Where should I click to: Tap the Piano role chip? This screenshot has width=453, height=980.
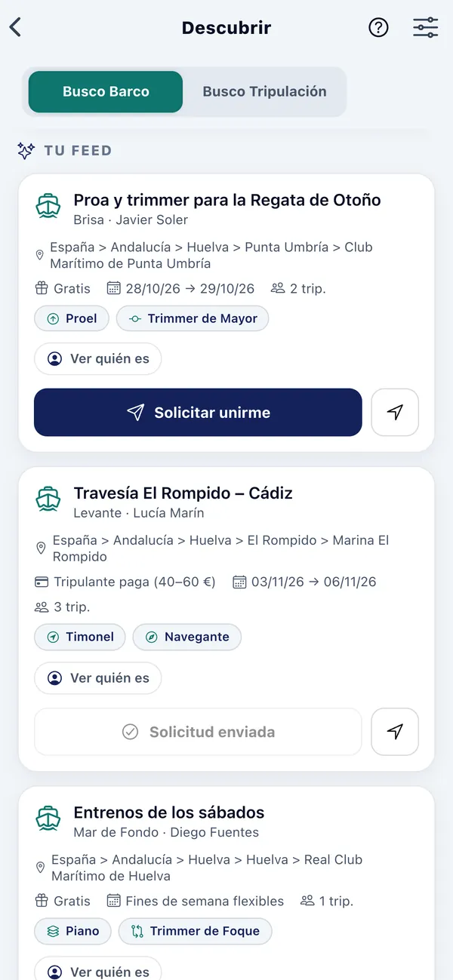(x=72, y=931)
